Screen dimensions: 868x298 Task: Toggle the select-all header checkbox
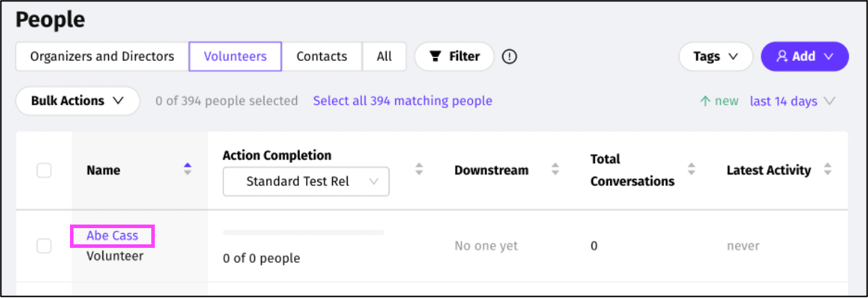tap(44, 170)
